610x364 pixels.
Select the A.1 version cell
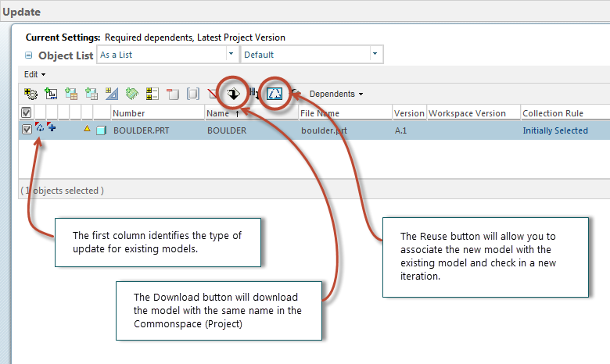[x=400, y=130]
